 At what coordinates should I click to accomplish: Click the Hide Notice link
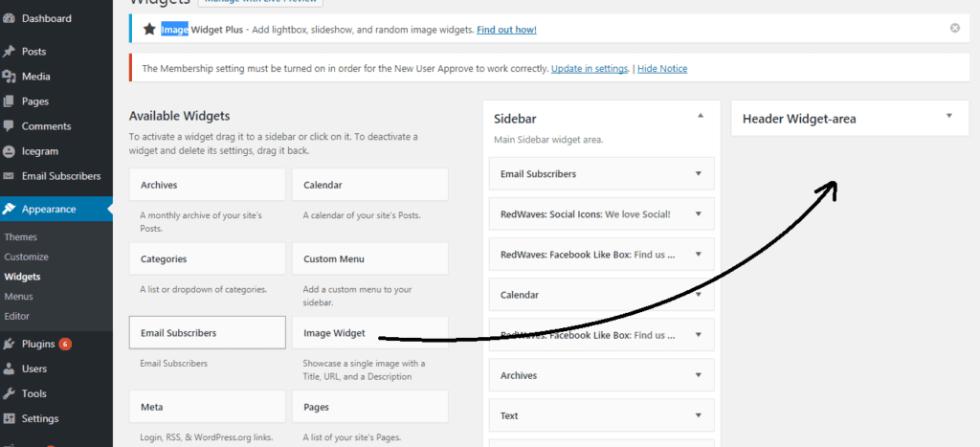(x=662, y=69)
